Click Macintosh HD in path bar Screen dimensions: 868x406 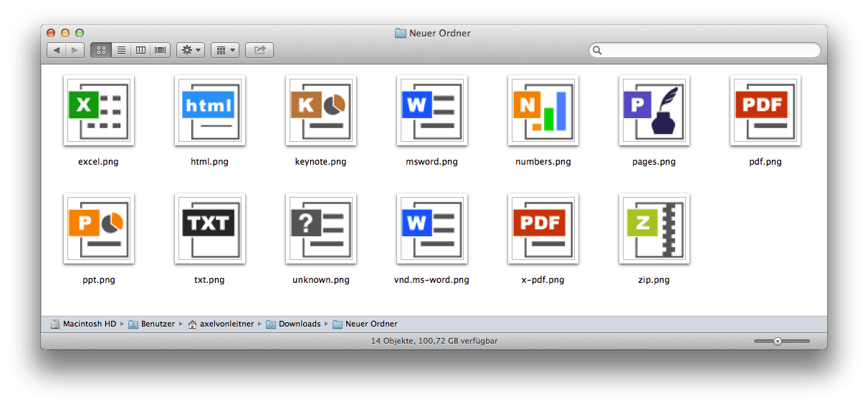tap(89, 324)
